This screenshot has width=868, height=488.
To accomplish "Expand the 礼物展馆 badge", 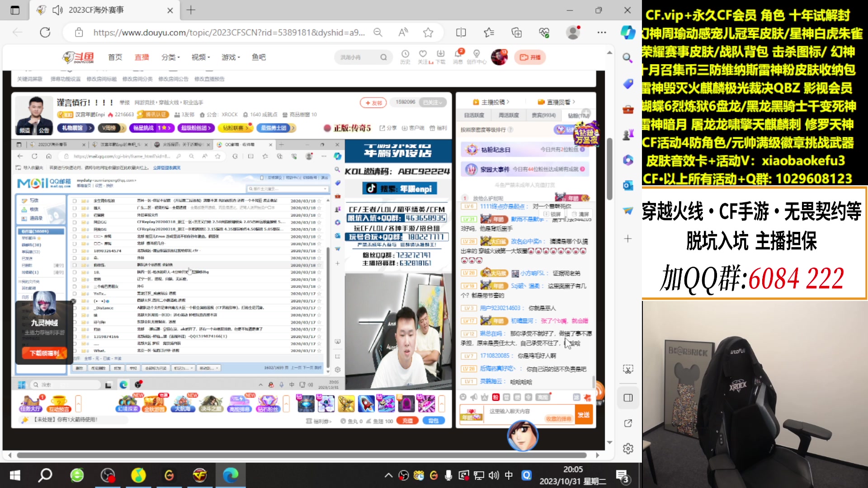I will (75, 128).
